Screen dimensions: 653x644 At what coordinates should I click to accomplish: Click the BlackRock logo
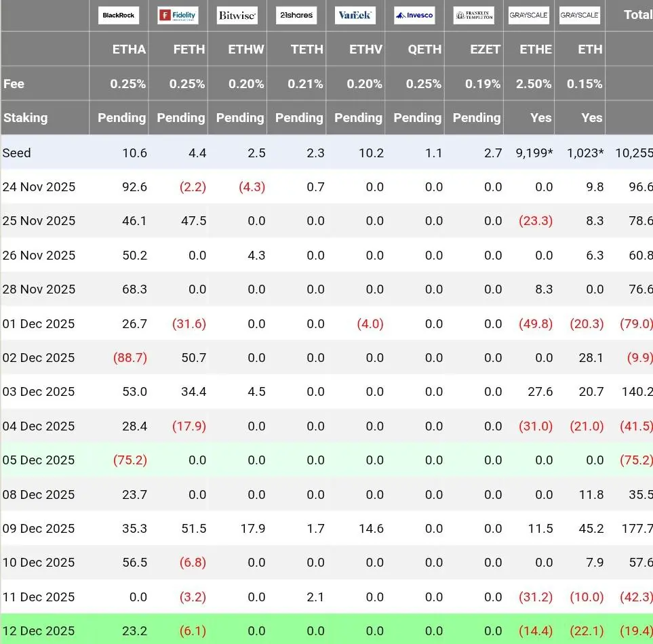pos(119,16)
